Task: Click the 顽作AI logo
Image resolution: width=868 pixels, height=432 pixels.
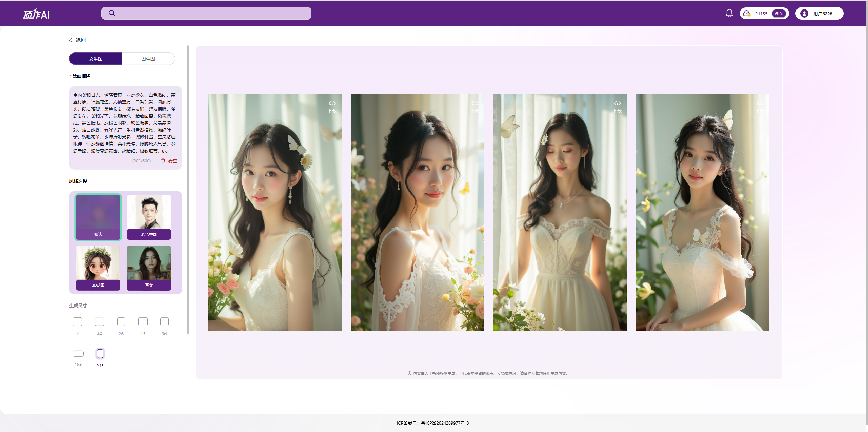Action: (36, 14)
